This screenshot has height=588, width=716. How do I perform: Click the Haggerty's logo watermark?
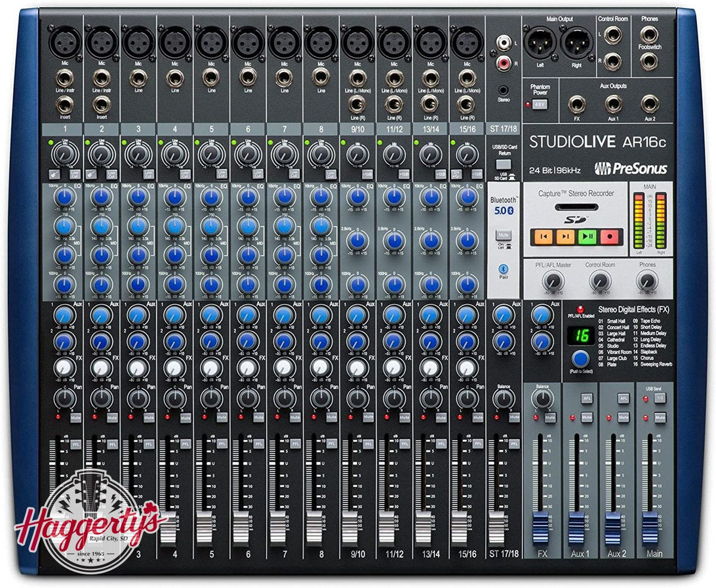click(x=89, y=521)
